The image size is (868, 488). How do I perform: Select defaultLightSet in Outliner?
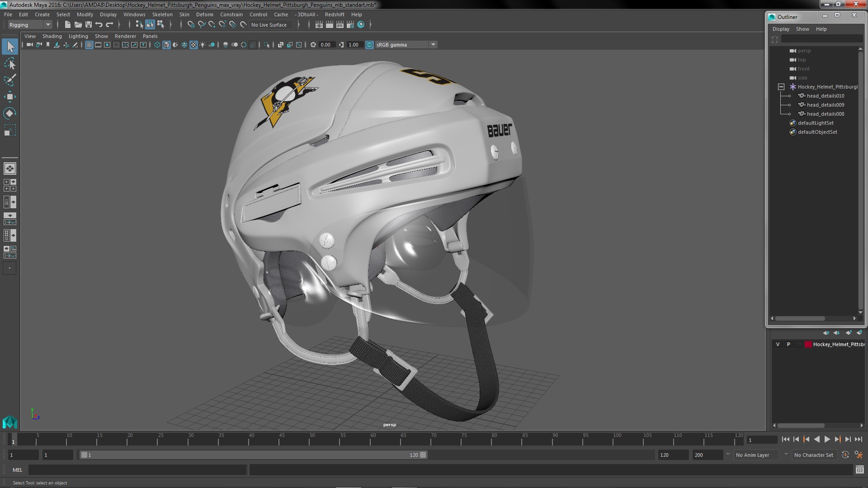tap(815, 123)
